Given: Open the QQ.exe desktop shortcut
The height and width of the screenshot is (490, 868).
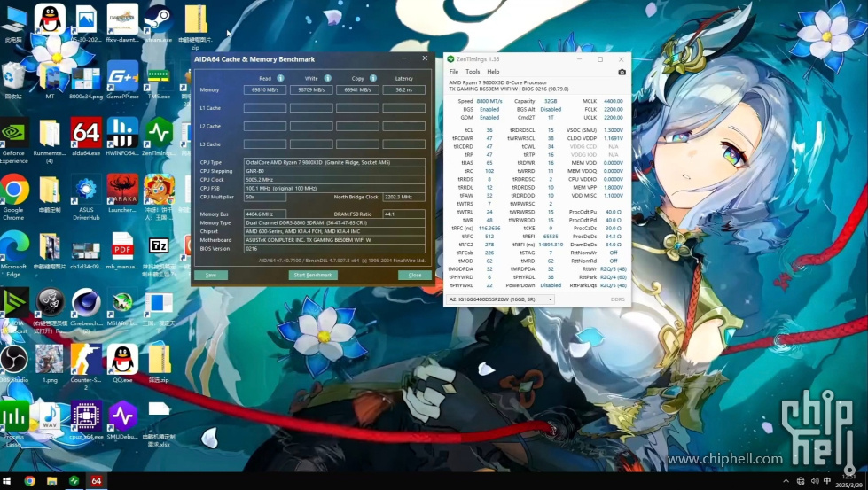Looking at the screenshot, I should click(x=122, y=362).
